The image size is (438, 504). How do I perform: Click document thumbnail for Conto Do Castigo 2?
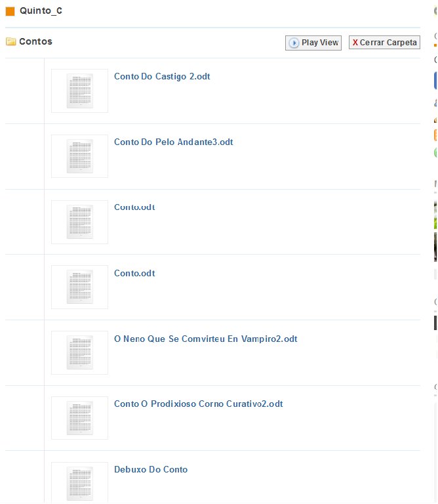pos(79,91)
